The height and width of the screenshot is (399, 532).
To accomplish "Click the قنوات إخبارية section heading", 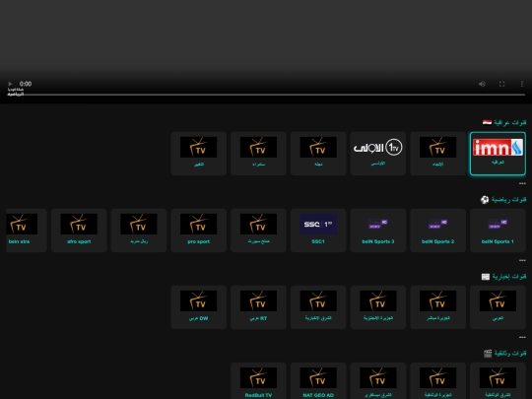I will (x=503, y=277).
